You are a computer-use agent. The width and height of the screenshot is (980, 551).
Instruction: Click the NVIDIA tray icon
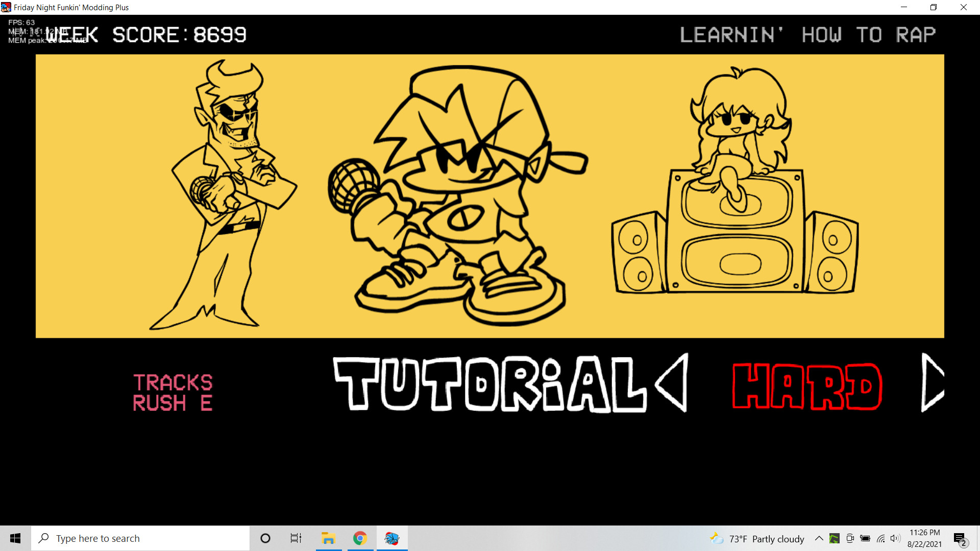tap(835, 538)
